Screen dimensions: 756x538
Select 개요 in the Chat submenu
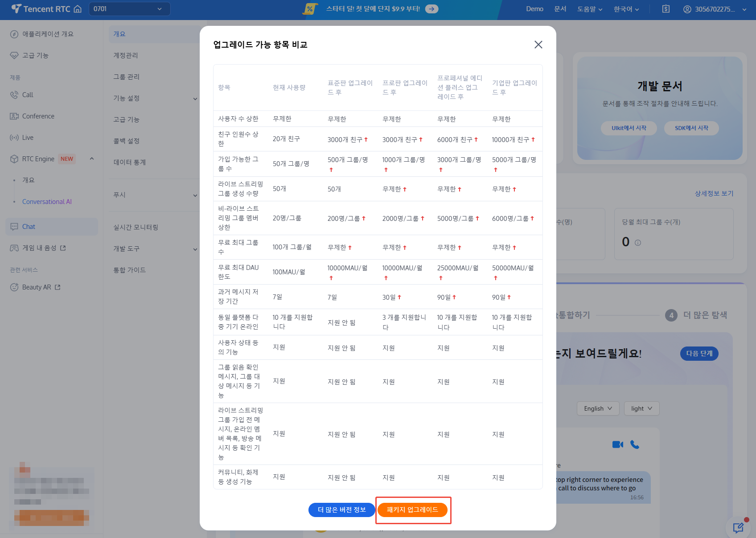(119, 34)
